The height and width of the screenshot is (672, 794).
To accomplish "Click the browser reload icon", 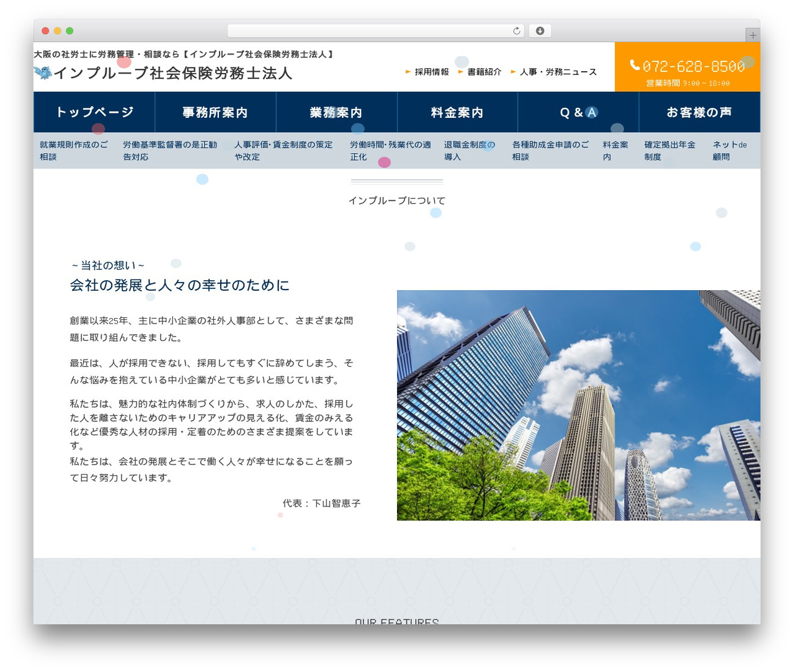I will tap(517, 31).
